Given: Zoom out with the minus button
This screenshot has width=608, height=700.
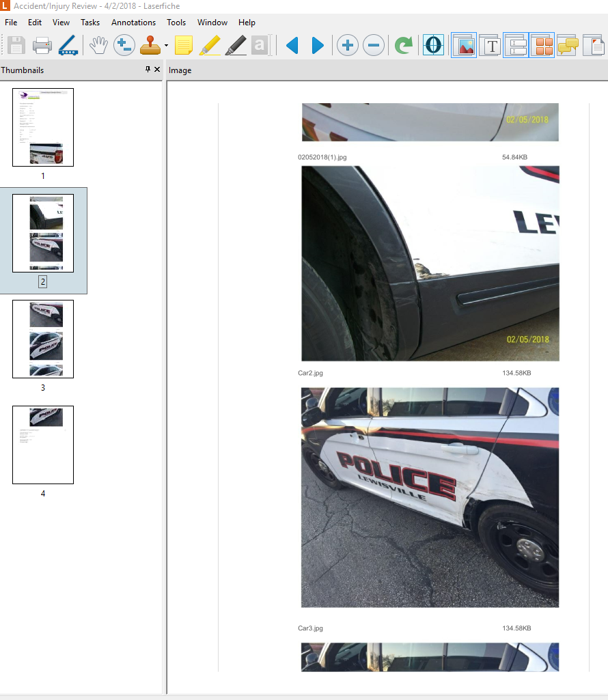Looking at the screenshot, I should tap(374, 45).
